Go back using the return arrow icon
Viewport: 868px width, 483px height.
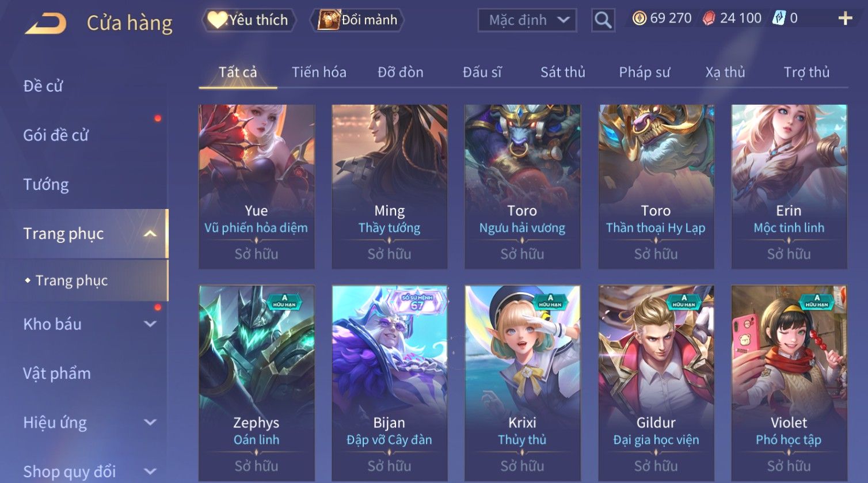click(45, 24)
